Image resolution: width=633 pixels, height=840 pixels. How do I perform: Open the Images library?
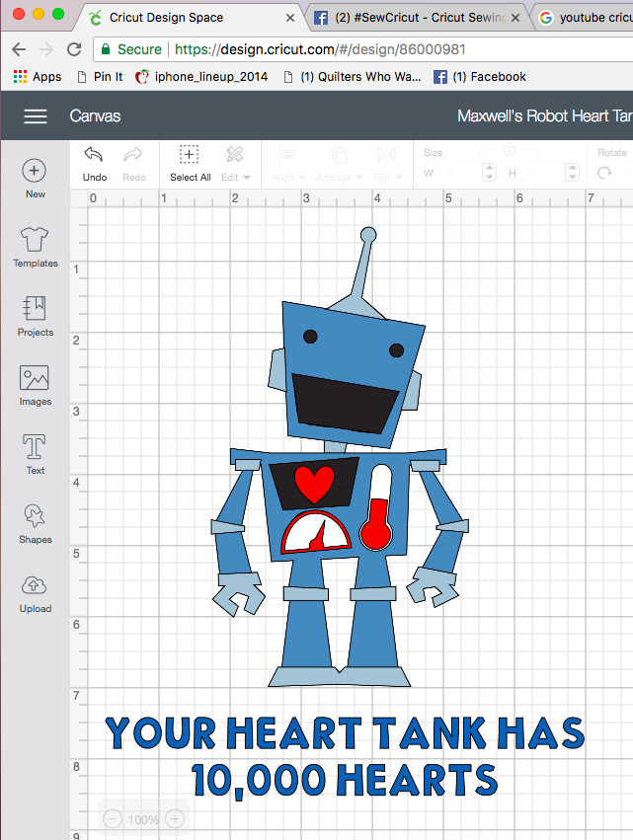(x=35, y=385)
